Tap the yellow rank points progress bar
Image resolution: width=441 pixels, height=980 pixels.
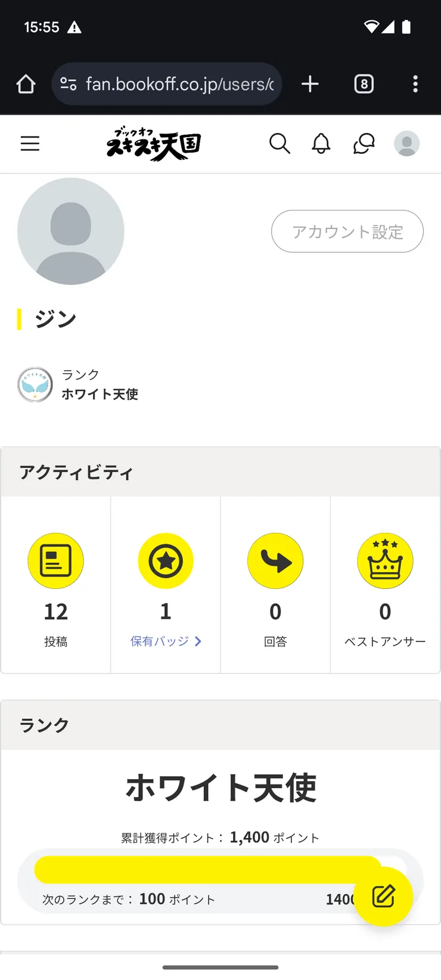tap(208, 870)
